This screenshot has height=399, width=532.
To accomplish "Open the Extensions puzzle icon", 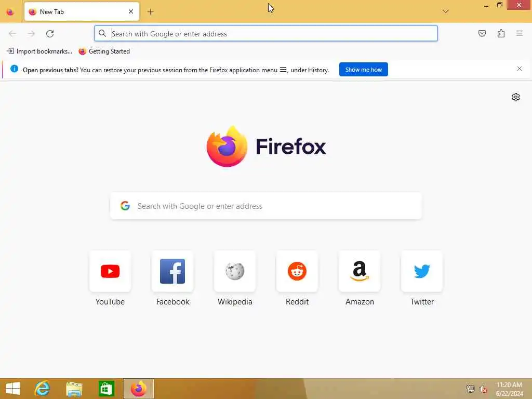I will click(501, 33).
